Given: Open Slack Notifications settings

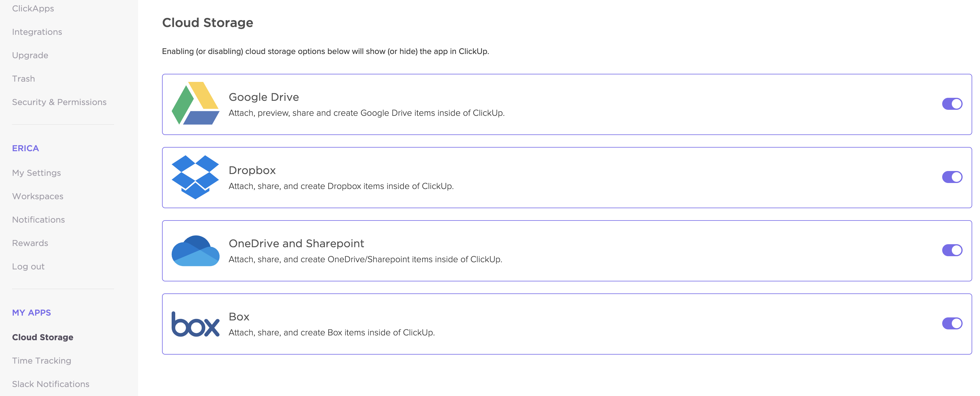Looking at the screenshot, I should coord(51,384).
